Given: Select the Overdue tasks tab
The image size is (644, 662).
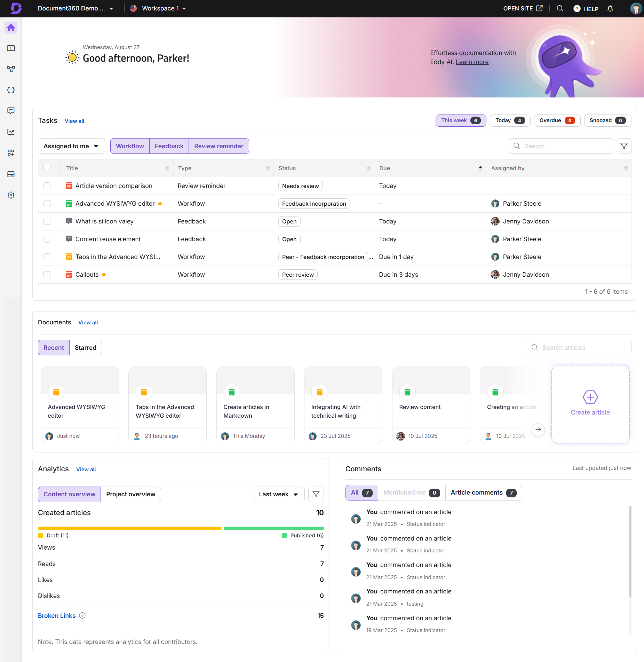Looking at the screenshot, I should click(x=557, y=120).
